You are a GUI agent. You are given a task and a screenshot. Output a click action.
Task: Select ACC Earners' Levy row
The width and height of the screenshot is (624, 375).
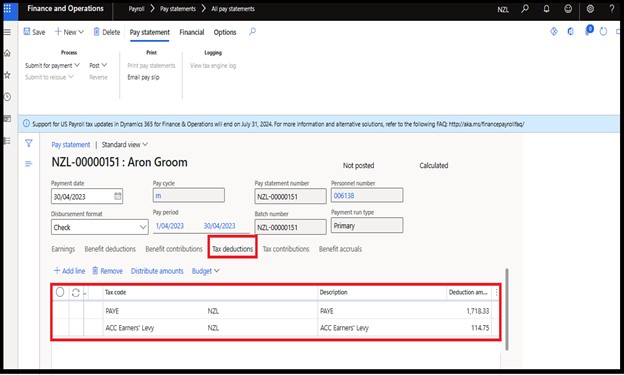click(275, 328)
